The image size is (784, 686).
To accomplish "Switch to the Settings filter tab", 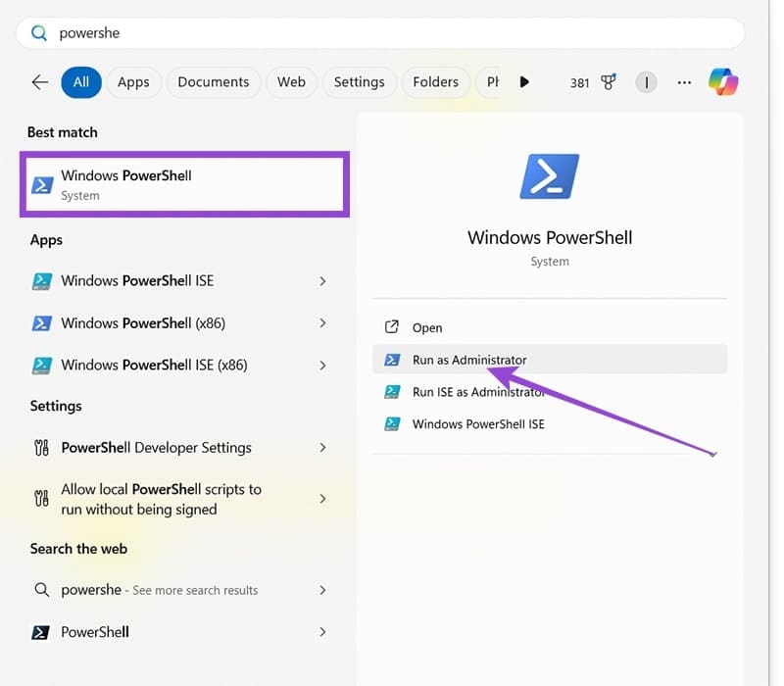I will (x=359, y=82).
